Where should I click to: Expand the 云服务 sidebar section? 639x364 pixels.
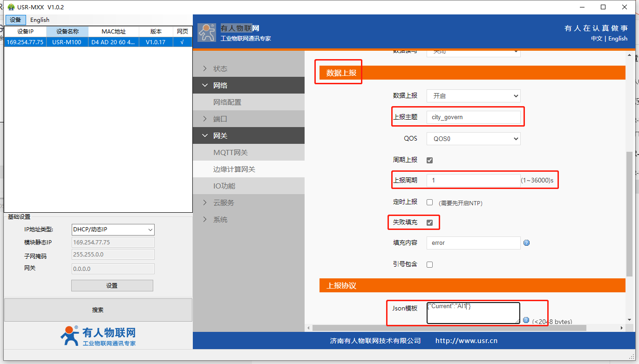click(x=249, y=202)
